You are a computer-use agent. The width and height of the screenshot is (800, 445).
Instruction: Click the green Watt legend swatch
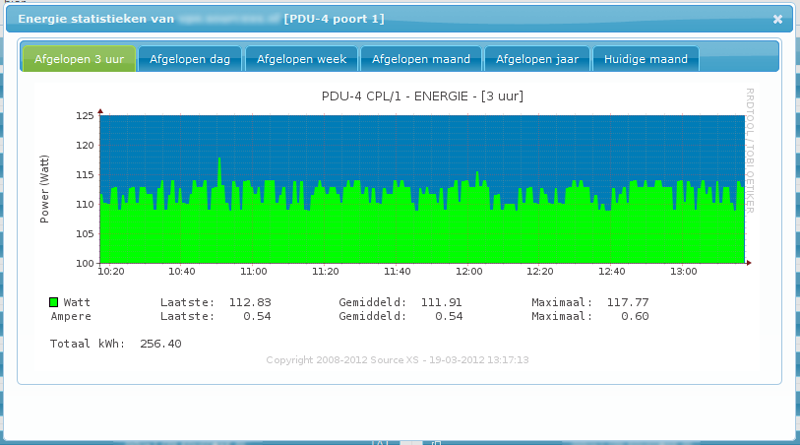pos(54,302)
